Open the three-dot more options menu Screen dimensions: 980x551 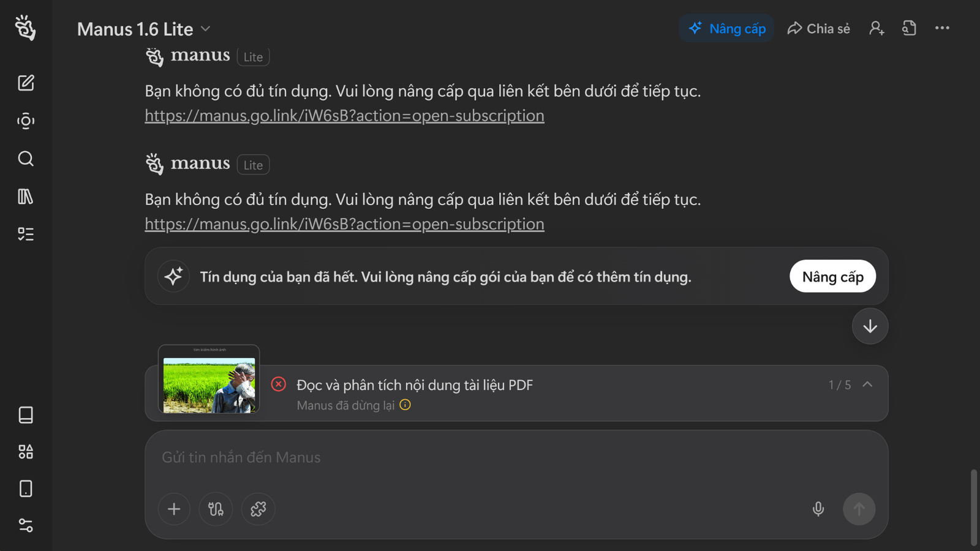coord(942,28)
